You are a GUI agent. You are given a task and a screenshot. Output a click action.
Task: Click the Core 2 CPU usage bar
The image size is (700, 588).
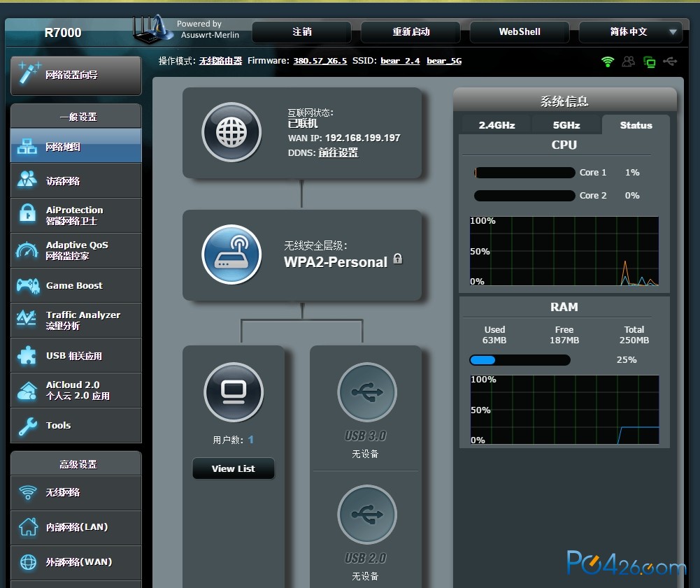524,196
